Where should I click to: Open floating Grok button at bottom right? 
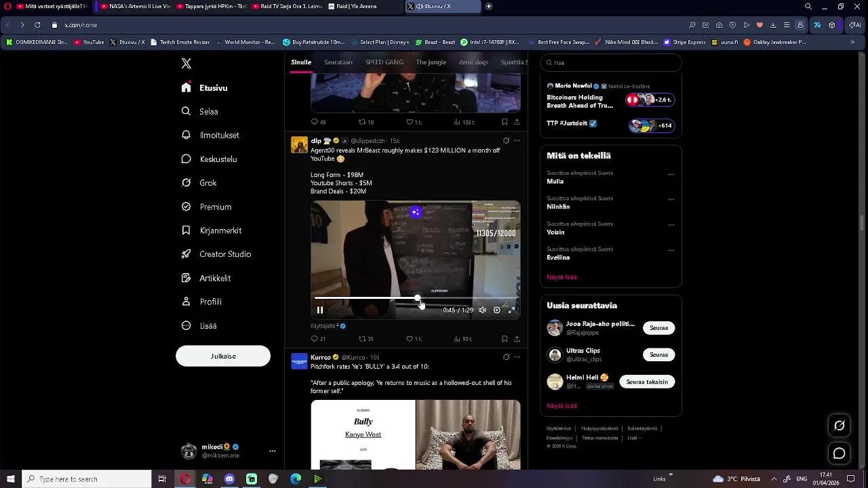click(x=839, y=426)
